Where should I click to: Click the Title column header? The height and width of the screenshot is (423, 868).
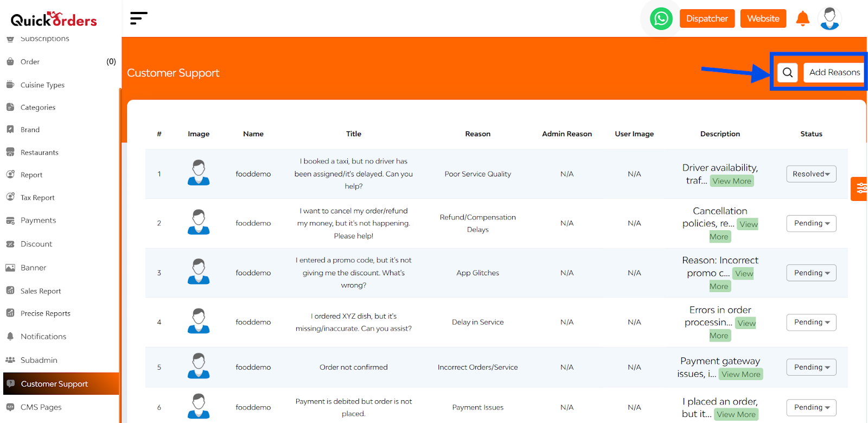[x=354, y=134]
